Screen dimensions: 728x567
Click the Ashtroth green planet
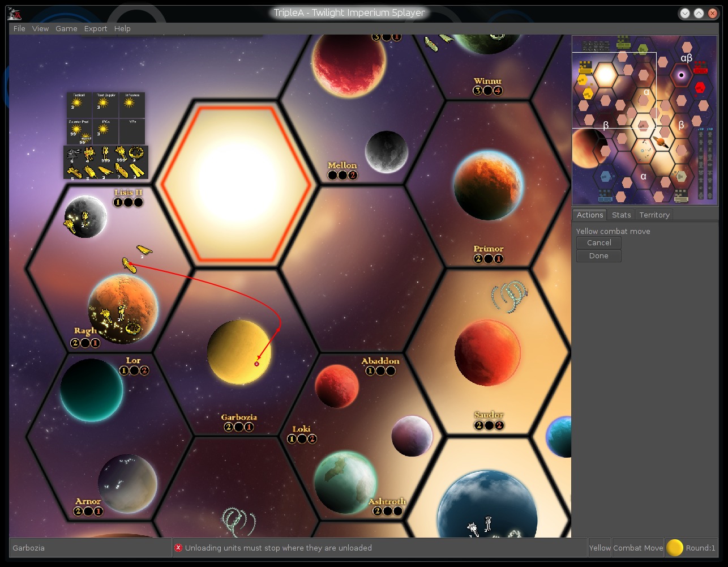point(345,483)
